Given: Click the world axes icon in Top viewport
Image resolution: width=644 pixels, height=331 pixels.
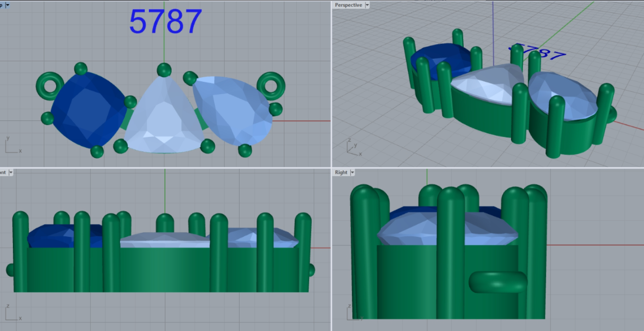Looking at the screenshot, I should pos(12,146).
